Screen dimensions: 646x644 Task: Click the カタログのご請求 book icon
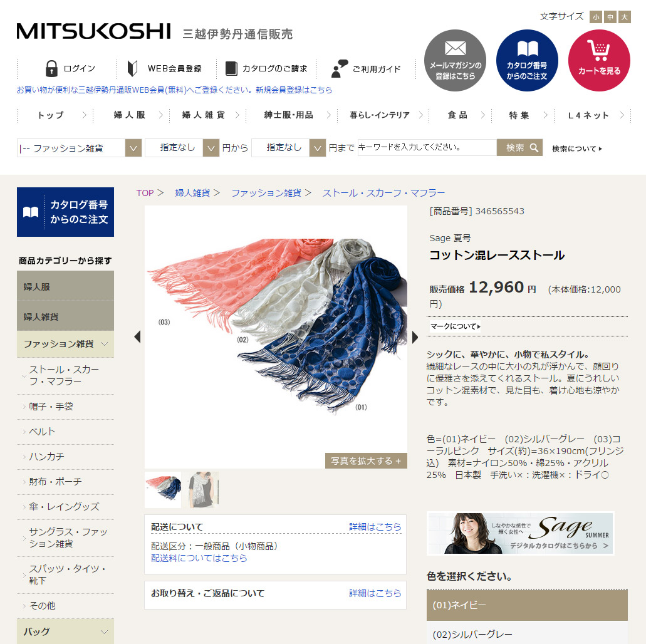231,68
